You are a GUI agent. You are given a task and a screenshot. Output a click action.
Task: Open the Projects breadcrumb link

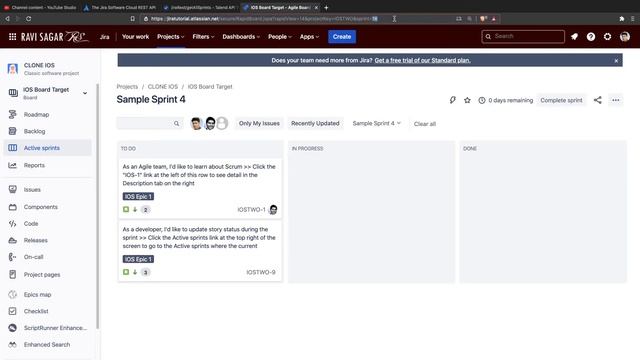127,87
